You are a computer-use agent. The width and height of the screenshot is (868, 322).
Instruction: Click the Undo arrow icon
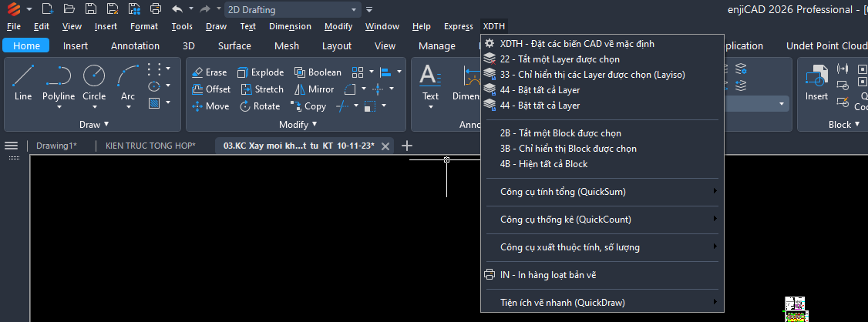[177, 9]
